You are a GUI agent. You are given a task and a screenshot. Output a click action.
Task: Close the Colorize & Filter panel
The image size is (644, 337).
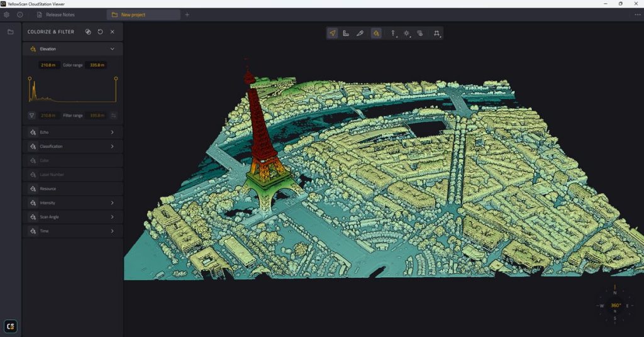[112, 31]
